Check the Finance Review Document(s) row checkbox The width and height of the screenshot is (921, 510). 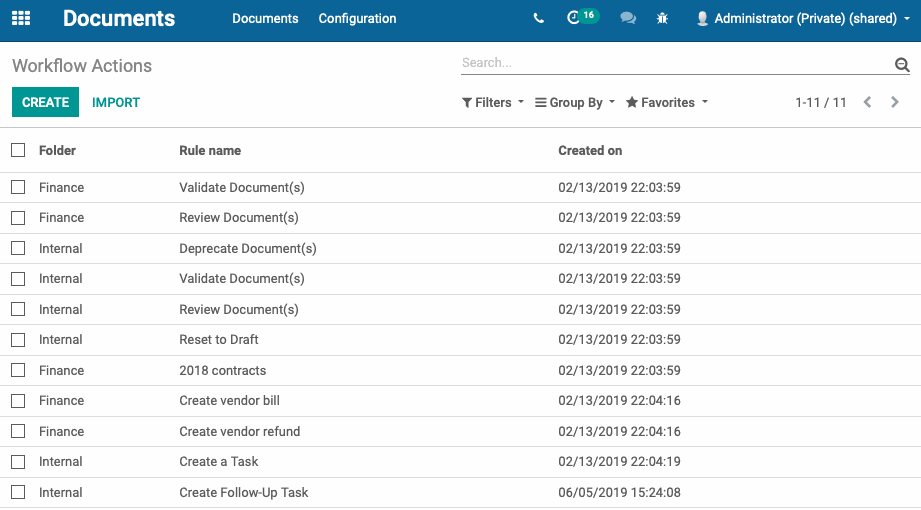18,218
